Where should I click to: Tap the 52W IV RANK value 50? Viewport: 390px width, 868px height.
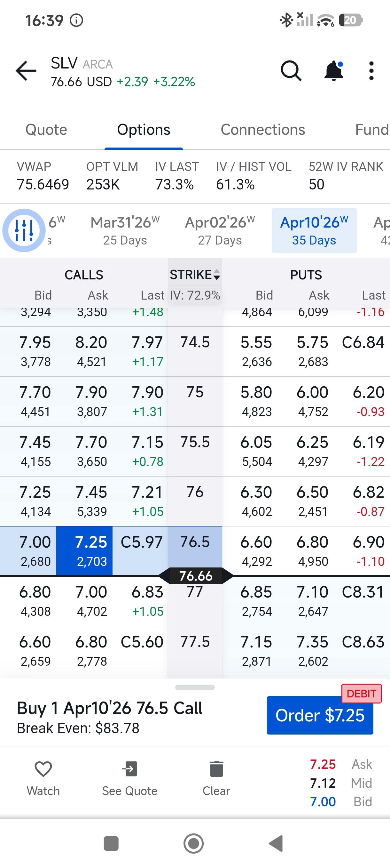[317, 184]
